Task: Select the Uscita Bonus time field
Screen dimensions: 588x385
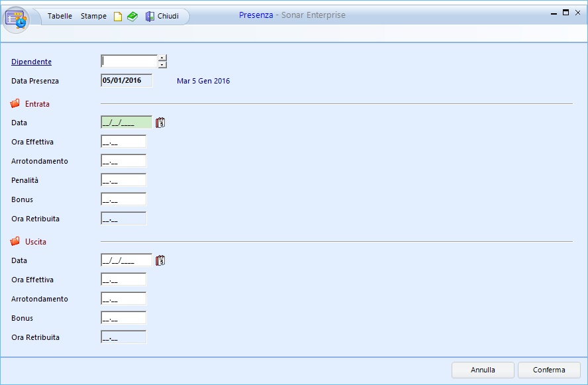Action: click(123, 318)
